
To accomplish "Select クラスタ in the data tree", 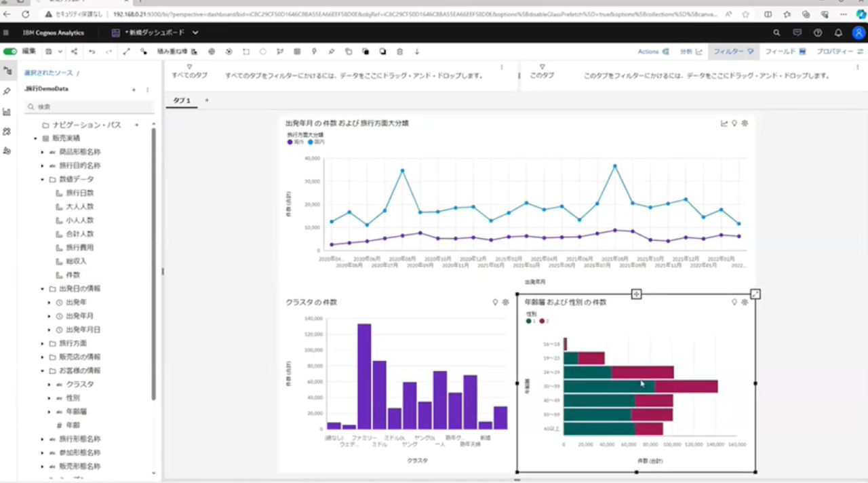I will pos(80,385).
